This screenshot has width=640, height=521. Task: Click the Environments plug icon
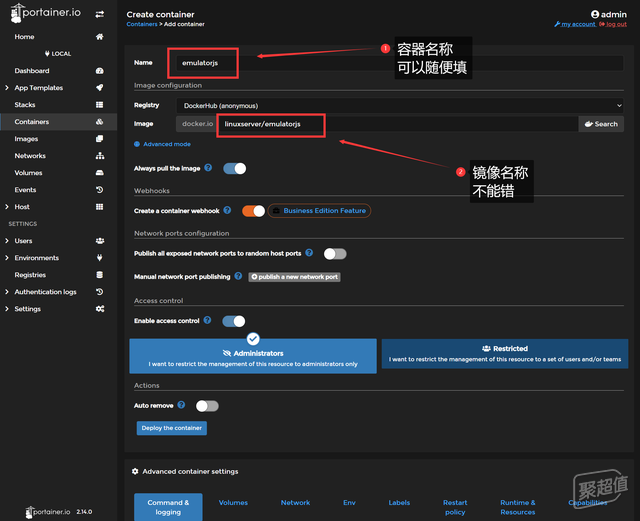[100, 258]
